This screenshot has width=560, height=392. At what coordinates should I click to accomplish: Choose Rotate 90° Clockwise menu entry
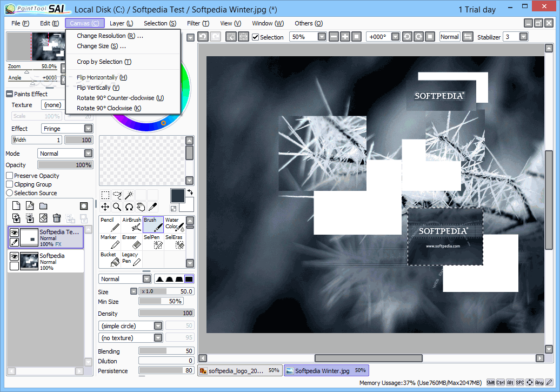coord(123,108)
